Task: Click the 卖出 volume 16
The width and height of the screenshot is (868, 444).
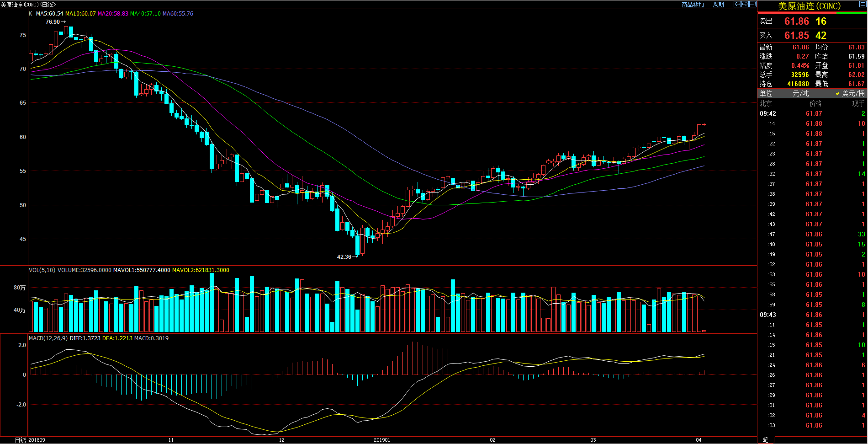Action: coord(821,21)
